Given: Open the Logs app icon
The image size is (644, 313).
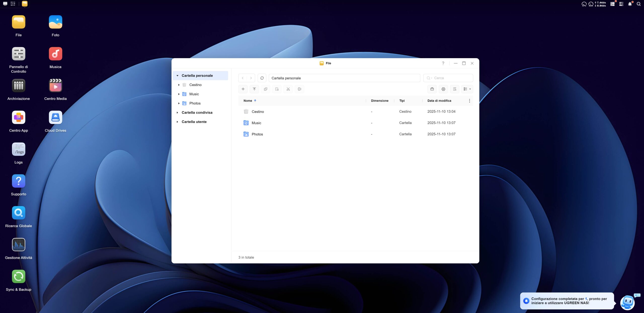Looking at the screenshot, I should pyautogui.click(x=18, y=149).
